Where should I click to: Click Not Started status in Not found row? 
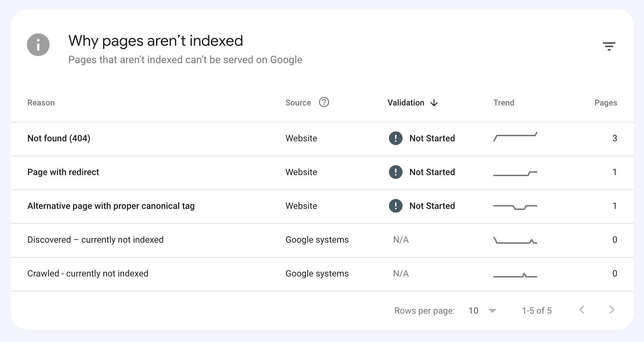point(432,138)
